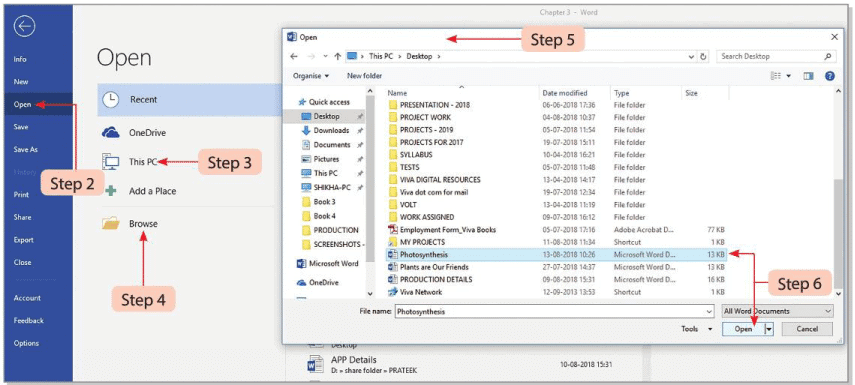Open the Info page in backstage menu

pyautogui.click(x=20, y=59)
